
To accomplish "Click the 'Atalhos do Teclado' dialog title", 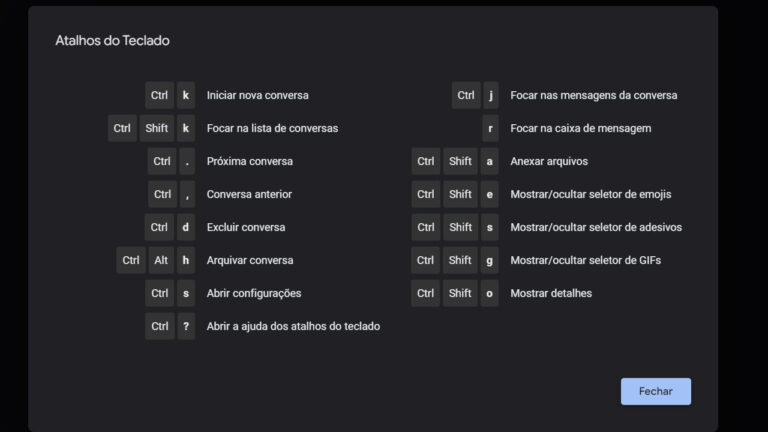I will click(x=113, y=41).
